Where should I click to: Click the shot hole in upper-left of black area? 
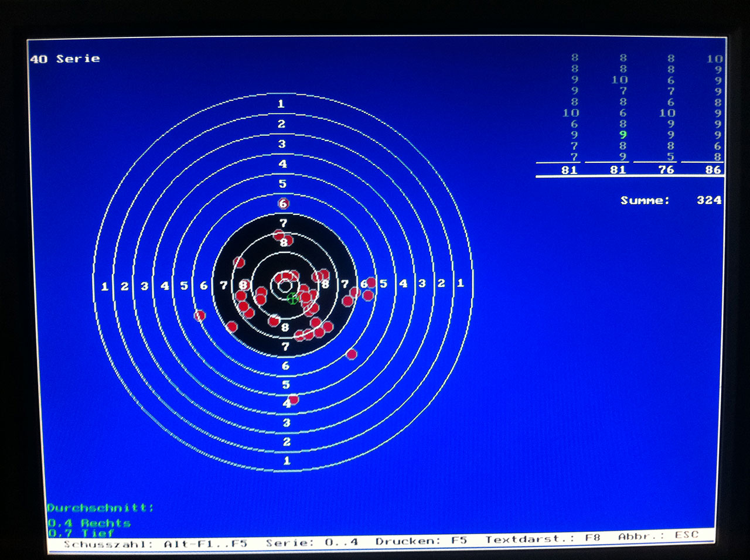click(x=239, y=262)
